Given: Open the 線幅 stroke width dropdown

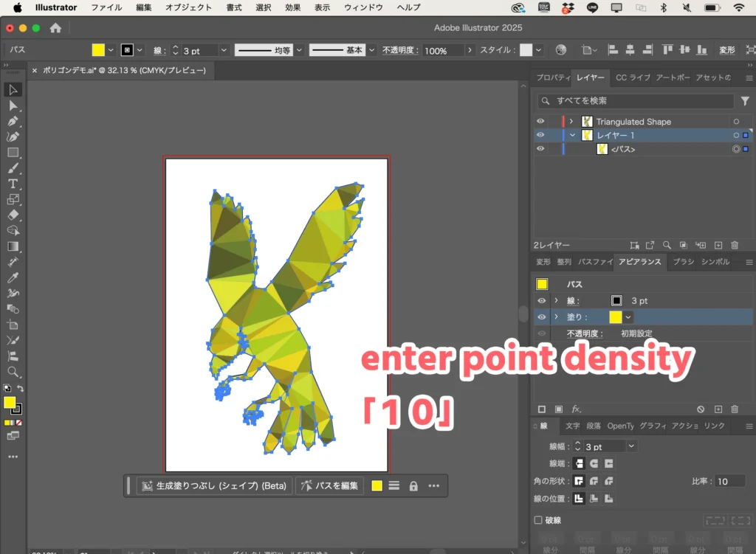Looking at the screenshot, I should point(630,446).
